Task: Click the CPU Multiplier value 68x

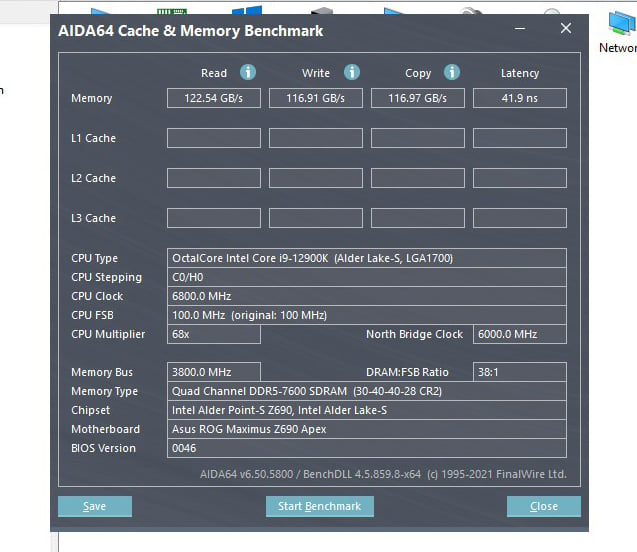Action: pyautogui.click(x=214, y=334)
